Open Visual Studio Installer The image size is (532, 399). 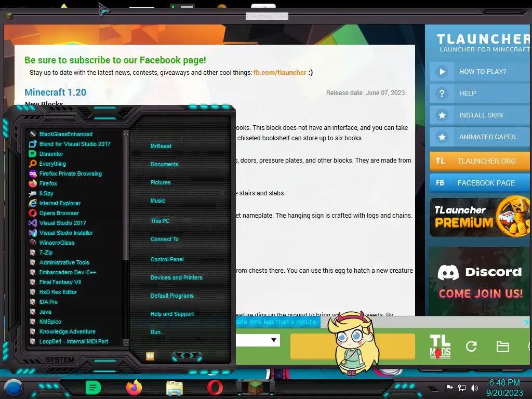coord(61,233)
